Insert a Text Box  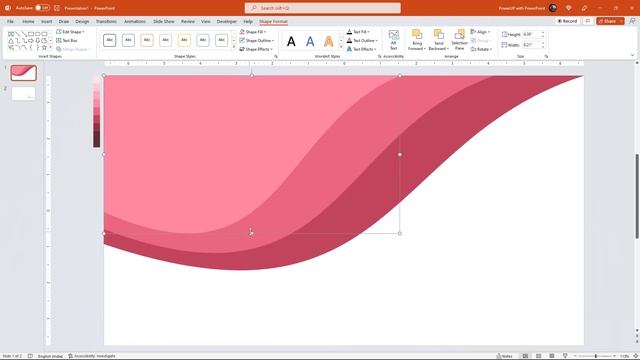[x=67, y=40]
